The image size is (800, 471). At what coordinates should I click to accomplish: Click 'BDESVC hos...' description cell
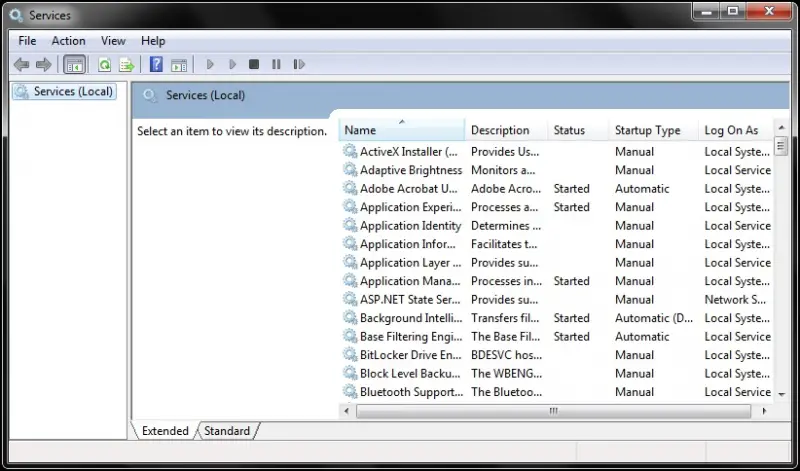pyautogui.click(x=506, y=355)
